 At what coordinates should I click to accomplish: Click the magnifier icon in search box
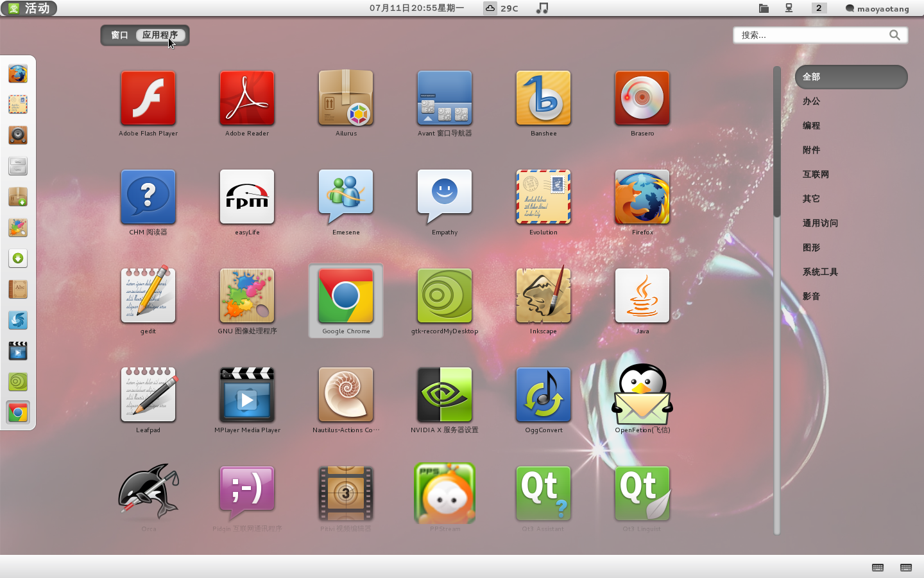point(895,35)
